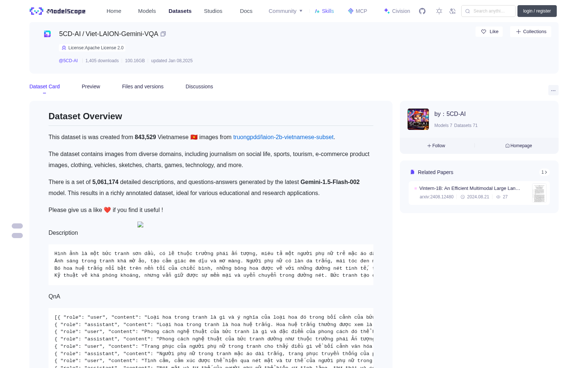This screenshot has height=368, width=588.
Task: Click the 'updated Jan 08,2025' text
Action: (172, 61)
